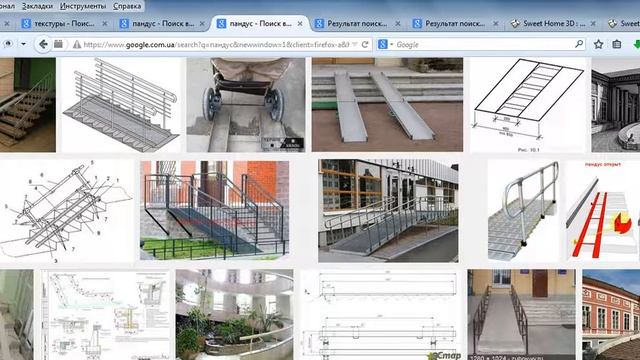The width and height of the screenshot is (640, 360).
Task: Close the active пандус - Поиск tab
Action: (300, 24)
